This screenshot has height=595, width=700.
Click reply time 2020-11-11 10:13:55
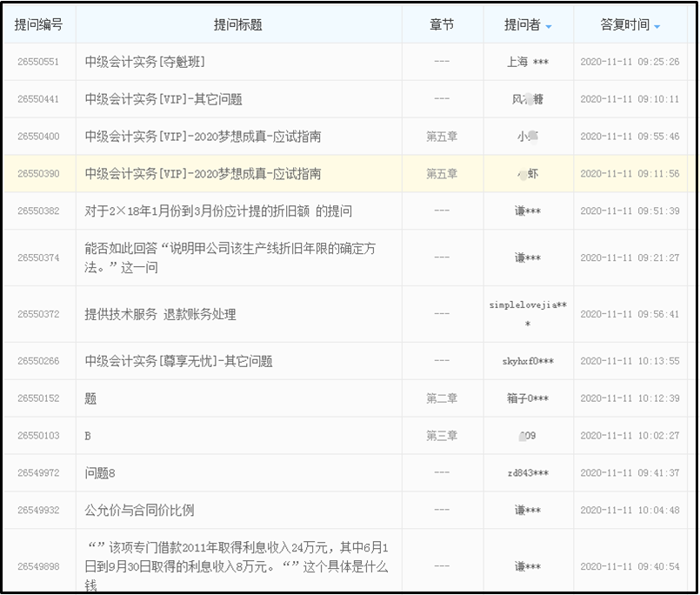(630, 361)
